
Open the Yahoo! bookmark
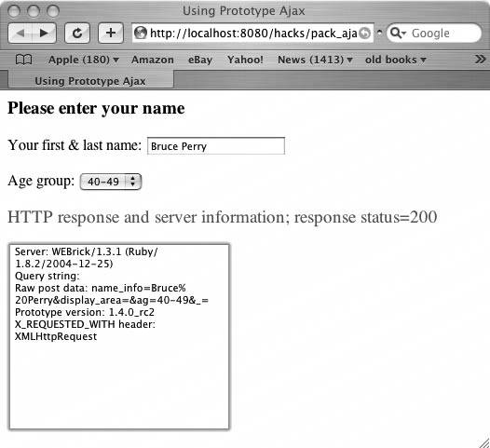(x=245, y=60)
